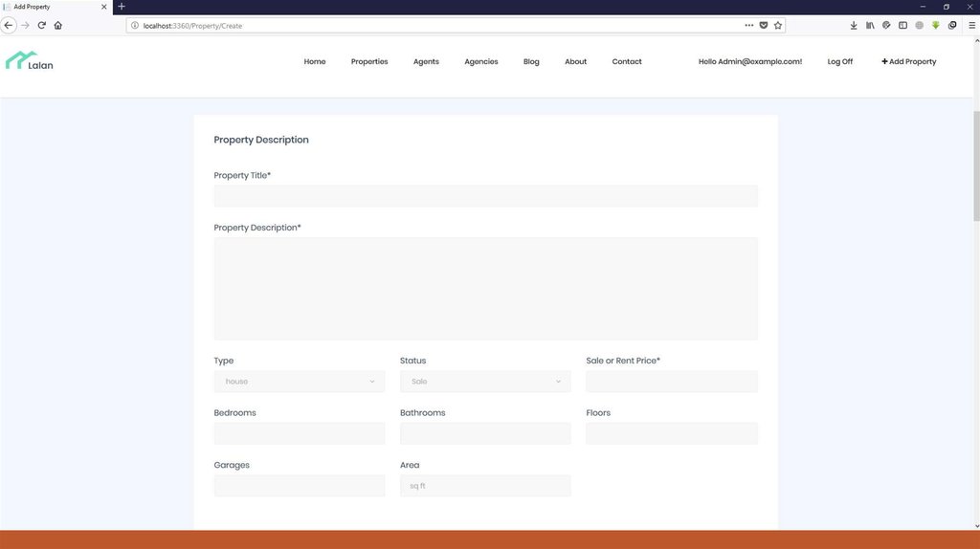Toggle the browser sidebar icon
The height and width of the screenshot is (549, 980).
[x=902, y=26]
